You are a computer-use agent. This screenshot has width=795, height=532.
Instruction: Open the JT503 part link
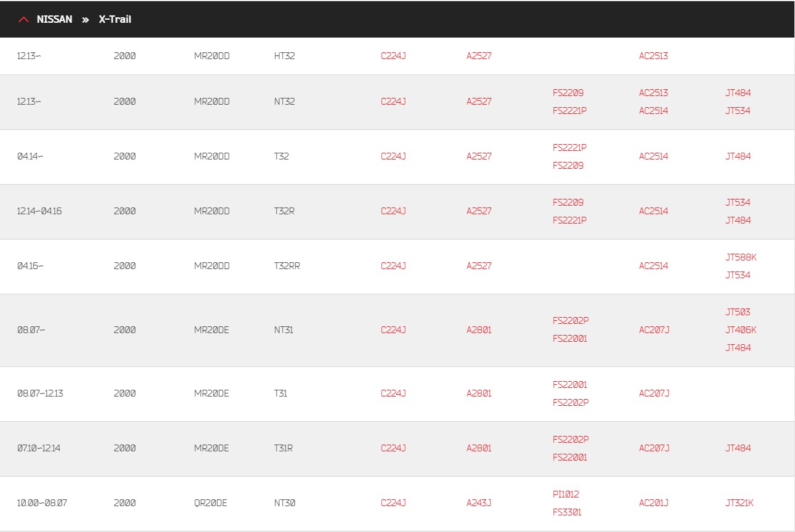[738, 312]
